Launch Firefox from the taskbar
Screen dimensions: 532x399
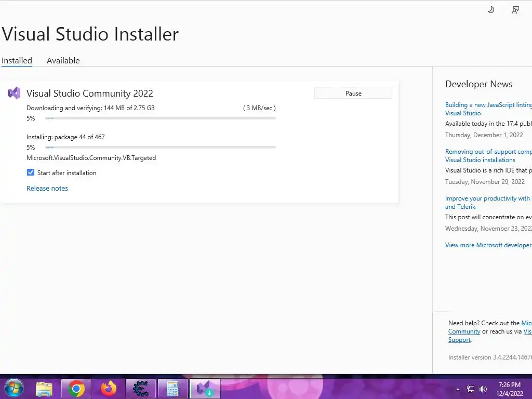108,389
